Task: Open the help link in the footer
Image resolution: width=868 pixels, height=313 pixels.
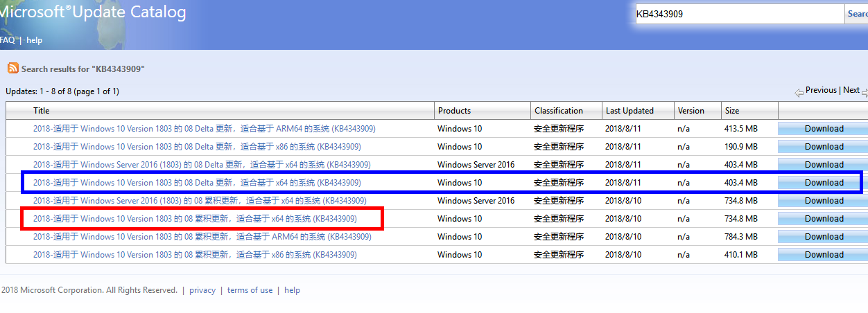Action: [293, 290]
